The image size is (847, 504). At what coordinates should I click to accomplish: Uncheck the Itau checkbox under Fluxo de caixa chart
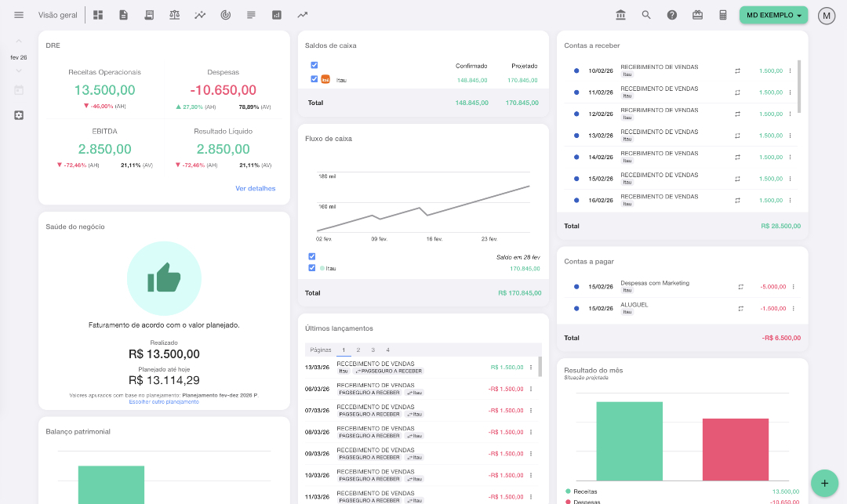click(312, 268)
